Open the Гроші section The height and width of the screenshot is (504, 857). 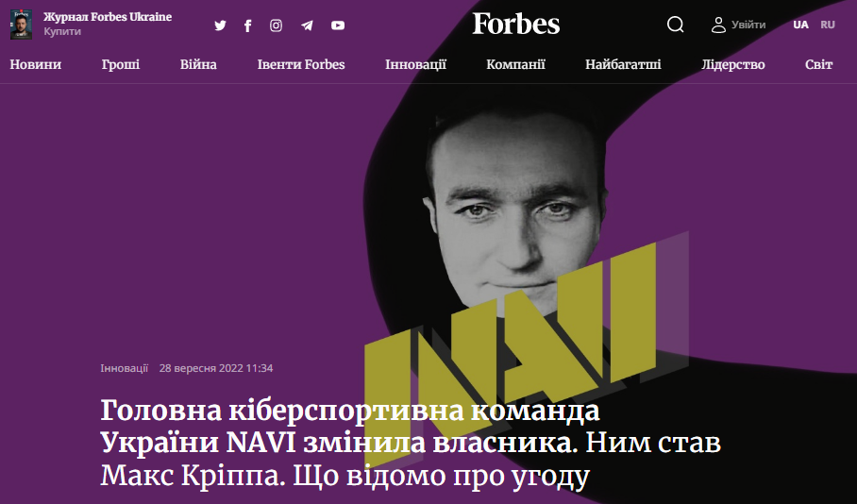pyautogui.click(x=121, y=64)
